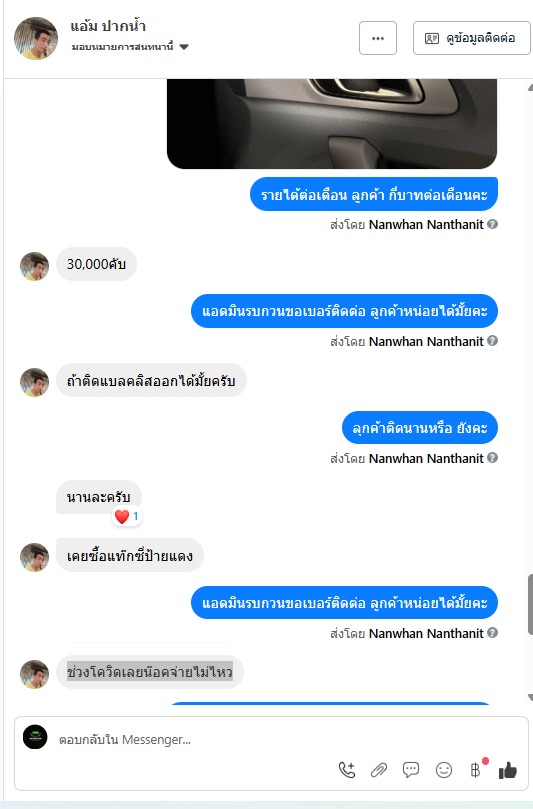Click the scroll up arrow of chat
Screen dimensions: 533x809
pyautogui.click(x=530, y=87)
